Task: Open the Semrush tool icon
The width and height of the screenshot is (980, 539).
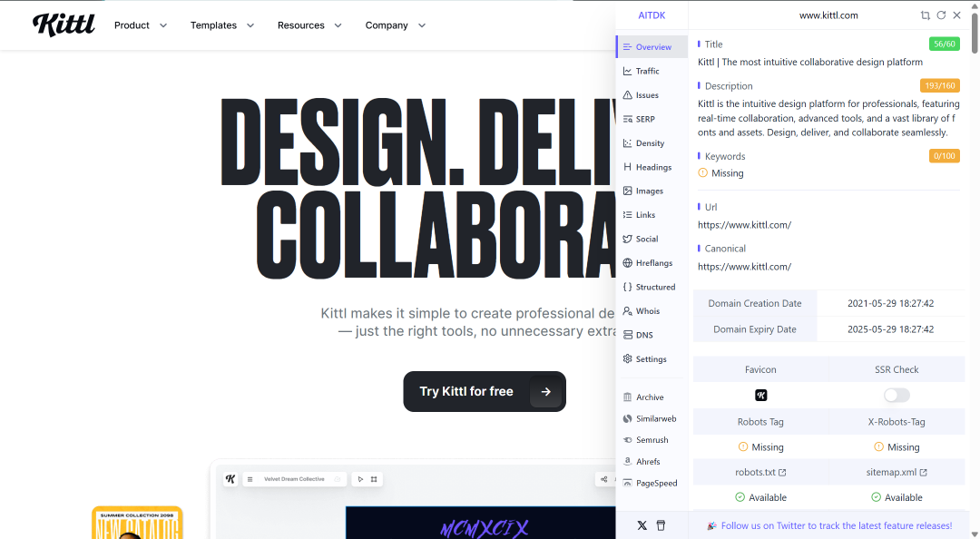Action: click(x=628, y=440)
